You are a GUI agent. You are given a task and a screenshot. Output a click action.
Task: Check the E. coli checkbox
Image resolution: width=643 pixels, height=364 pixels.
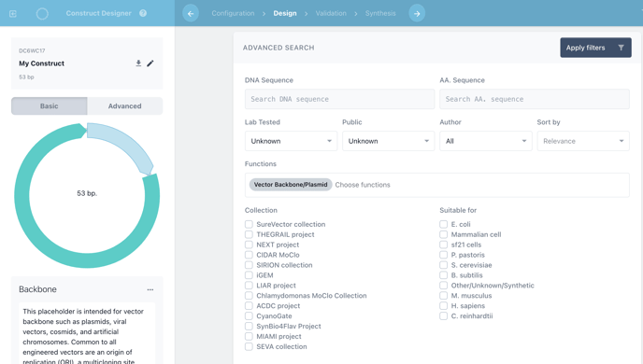tap(443, 224)
